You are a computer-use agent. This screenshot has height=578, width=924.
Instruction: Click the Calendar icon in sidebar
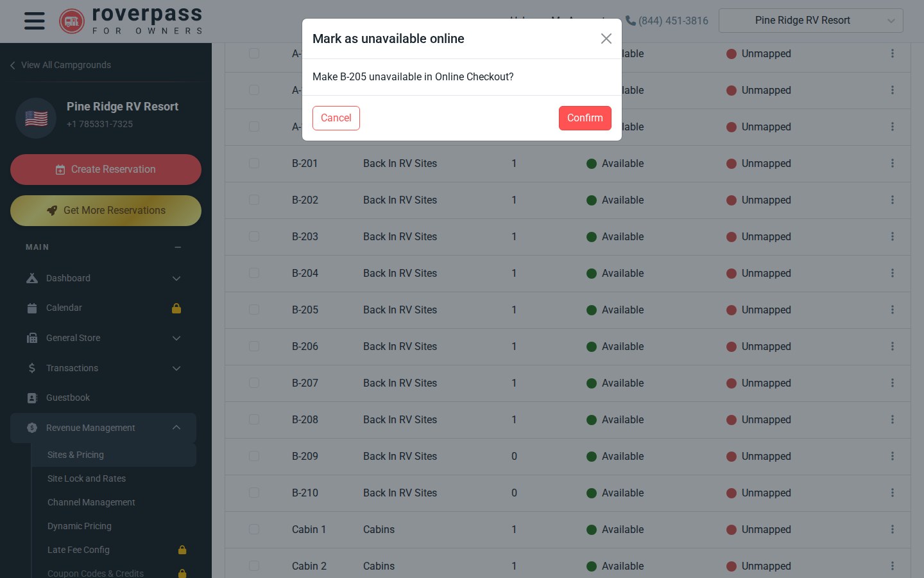point(32,308)
